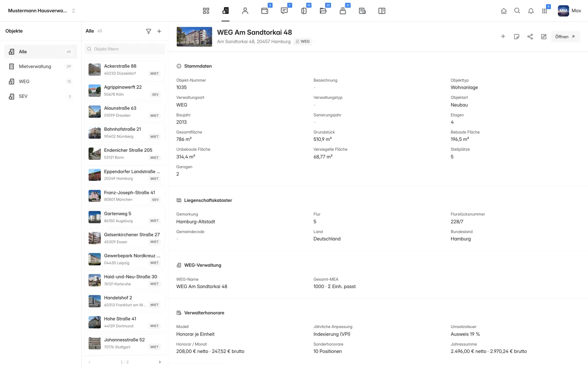Screen dimensions: 588x368
Task: Edit the object with the pencil icon
Action: pos(543,37)
